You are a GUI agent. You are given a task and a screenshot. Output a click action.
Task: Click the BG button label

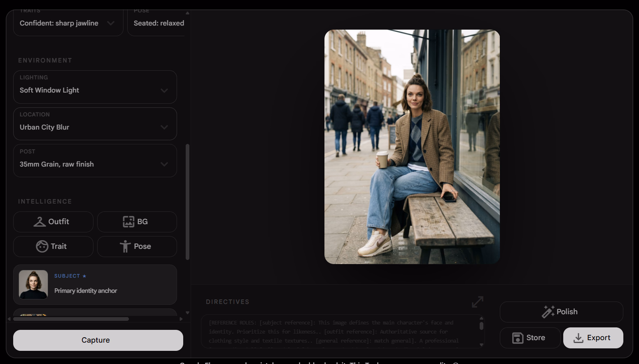click(142, 222)
